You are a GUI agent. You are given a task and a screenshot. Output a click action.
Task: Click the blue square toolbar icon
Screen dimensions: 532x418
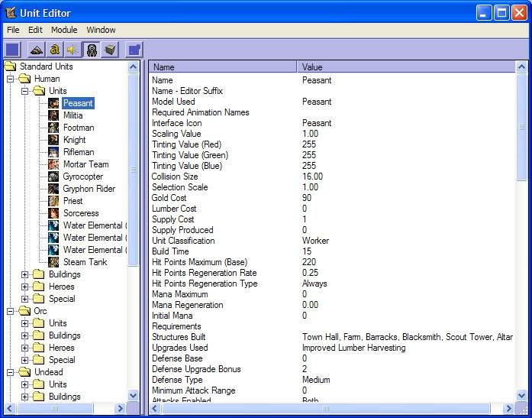click(12, 50)
